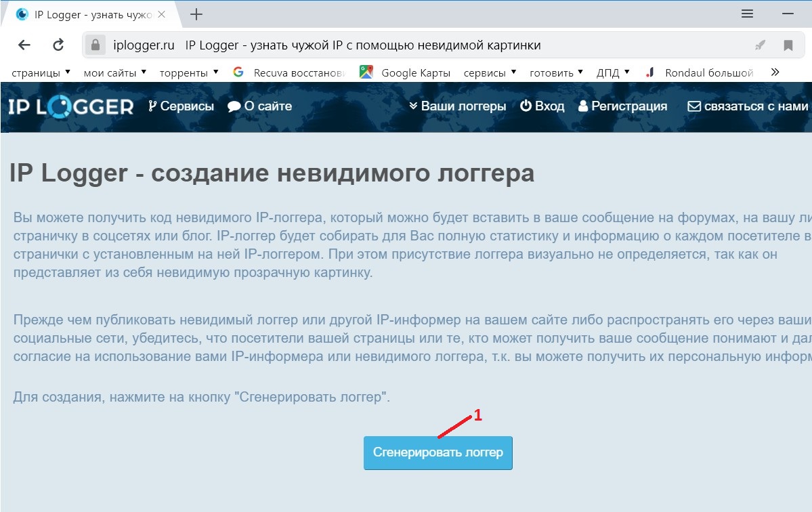Expand the Ваши логгеры menu
The width and height of the screenshot is (812, 512).
[x=457, y=106]
